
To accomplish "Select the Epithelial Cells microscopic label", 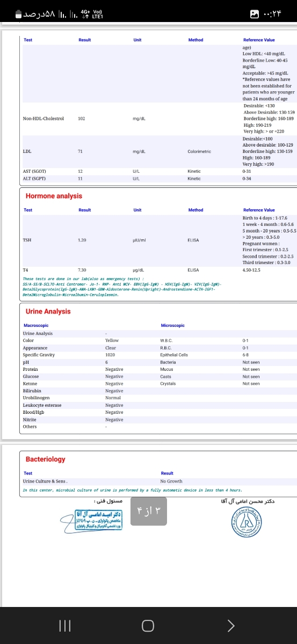I will 174,355.
